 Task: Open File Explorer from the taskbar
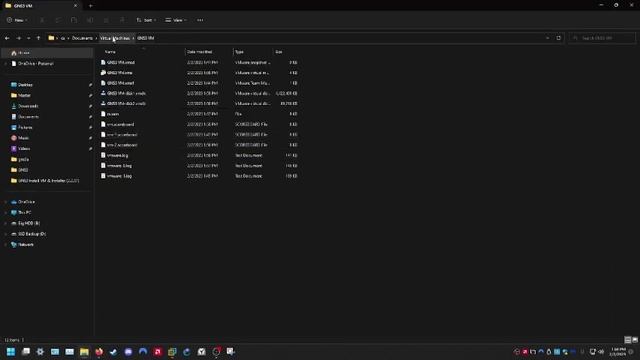click(84, 351)
